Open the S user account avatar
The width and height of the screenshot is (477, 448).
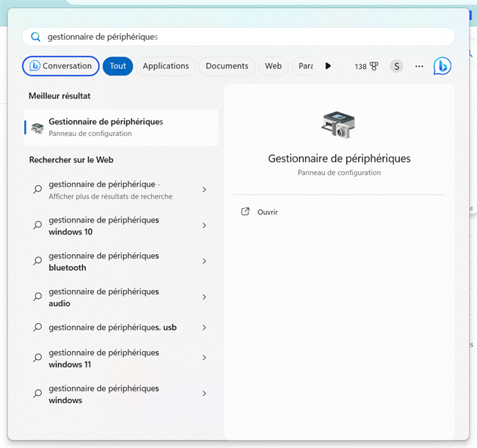click(x=396, y=66)
